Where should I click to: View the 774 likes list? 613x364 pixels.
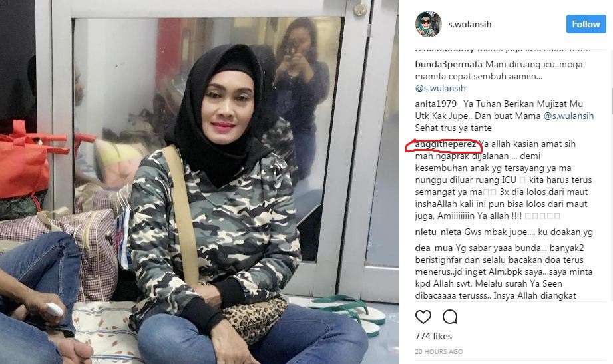433,336
